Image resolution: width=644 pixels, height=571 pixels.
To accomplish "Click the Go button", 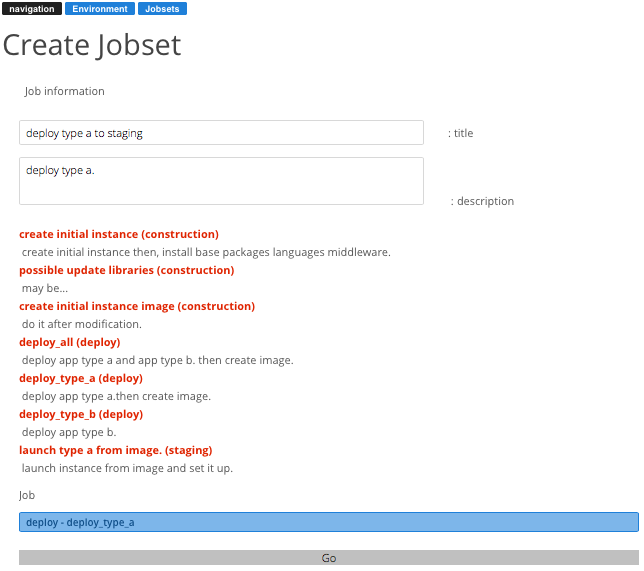I will click(x=329, y=558).
